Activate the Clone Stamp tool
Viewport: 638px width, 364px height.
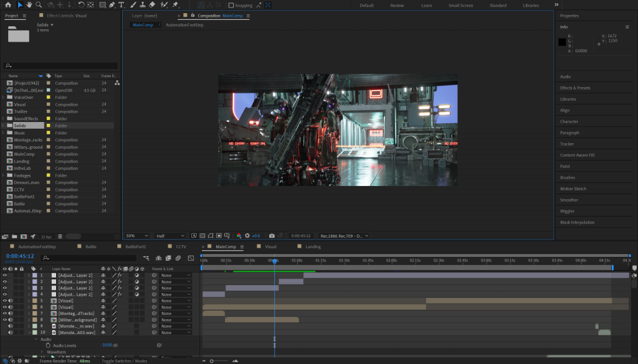pos(142,5)
